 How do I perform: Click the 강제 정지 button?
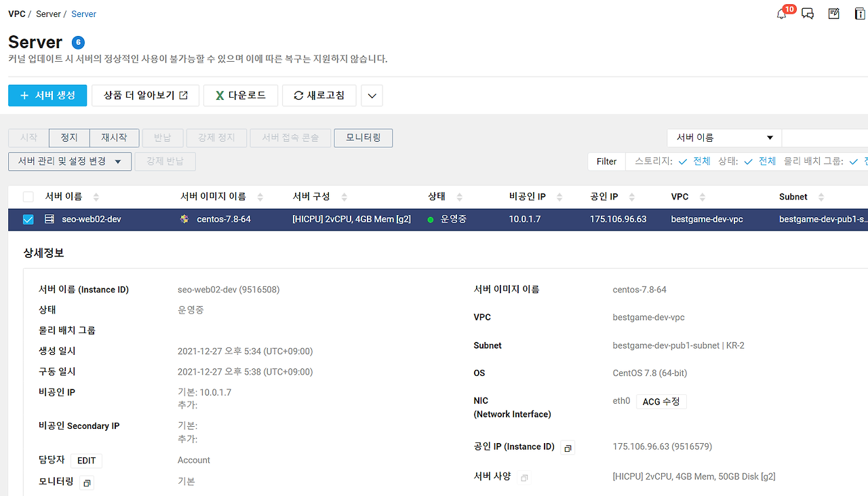216,138
